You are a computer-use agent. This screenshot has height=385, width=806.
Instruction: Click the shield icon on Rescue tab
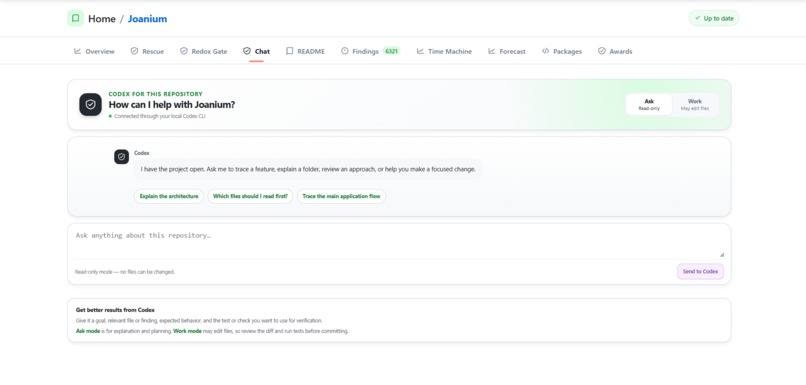[x=134, y=51]
